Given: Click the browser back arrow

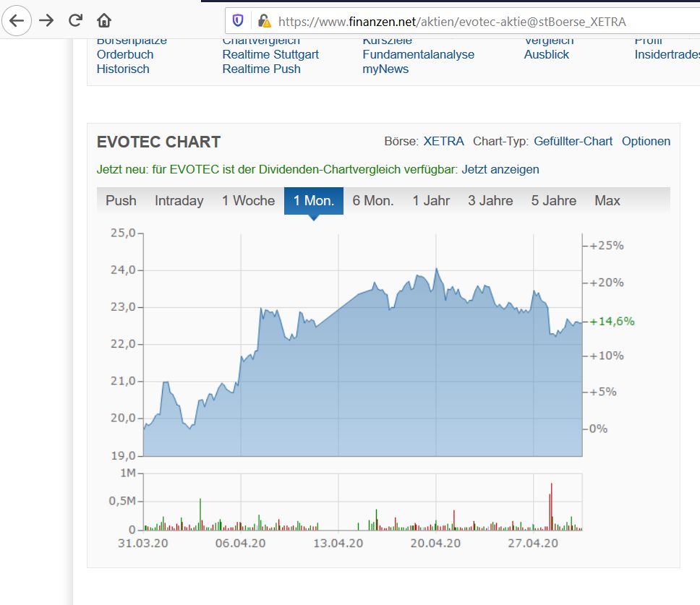Looking at the screenshot, I should 16,20.
